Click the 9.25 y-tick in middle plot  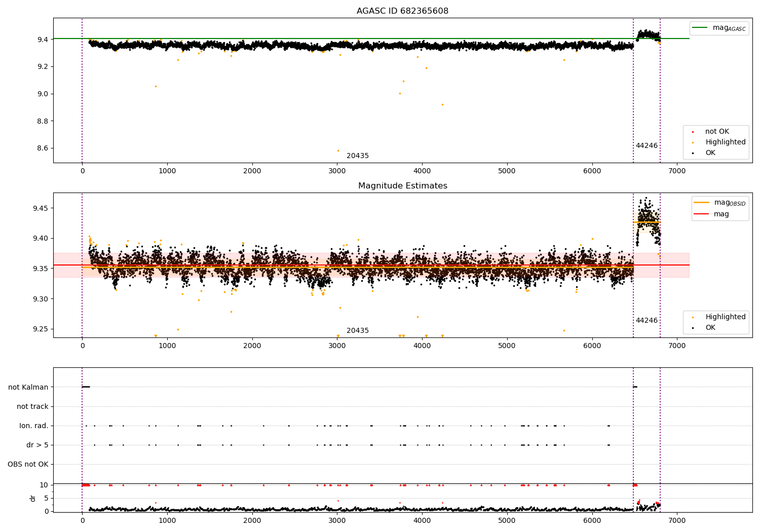coord(41,329)
